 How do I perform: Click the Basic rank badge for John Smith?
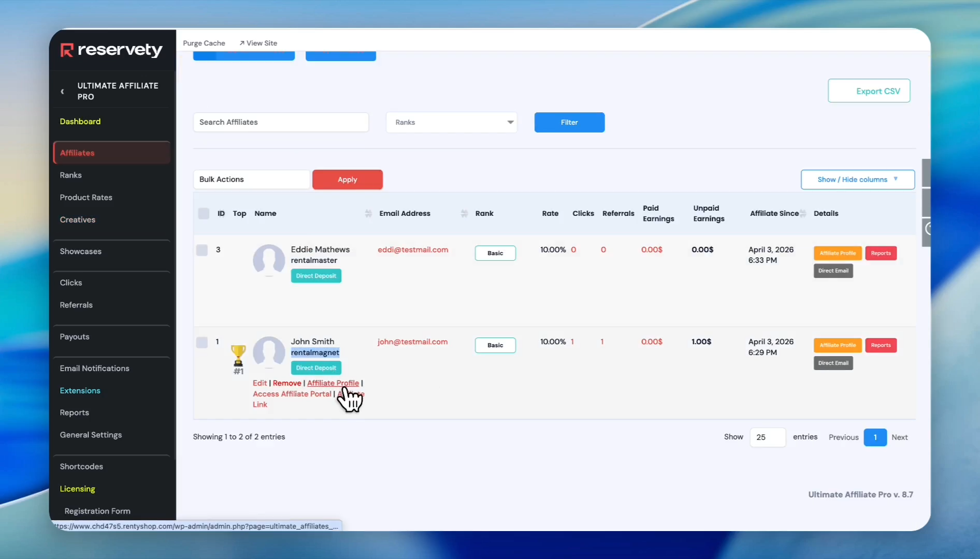click(x=495, y=345)
